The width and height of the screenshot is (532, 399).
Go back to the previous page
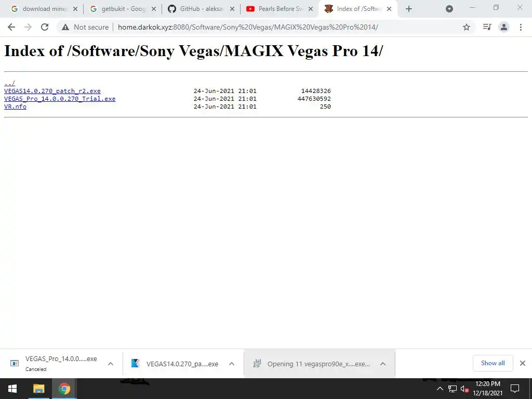(x=11, y=27)
